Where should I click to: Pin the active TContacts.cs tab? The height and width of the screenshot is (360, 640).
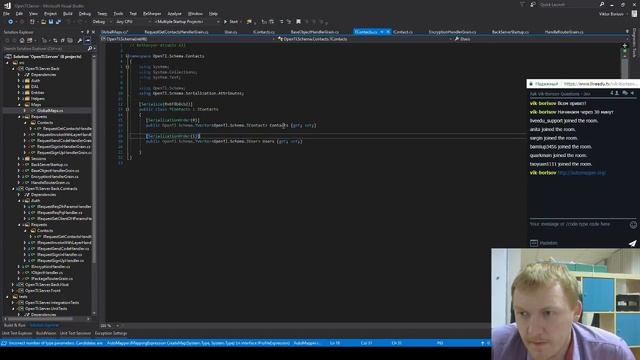coord(382,32)
